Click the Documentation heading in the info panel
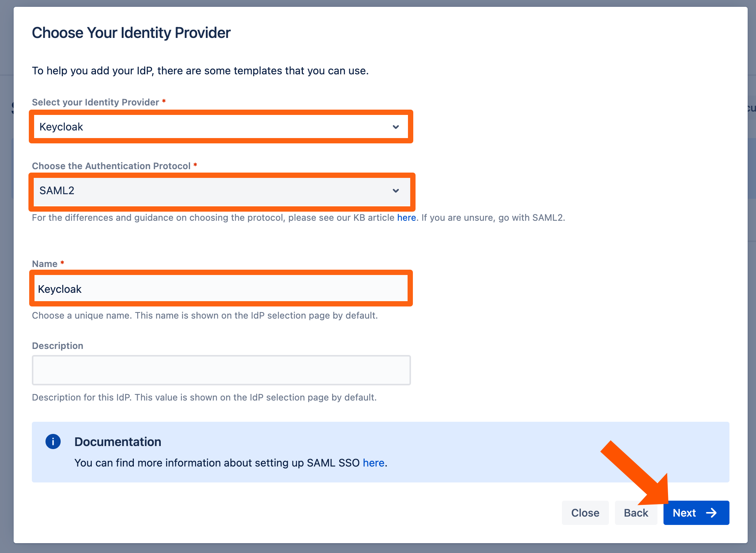Screen dimensions: 756x553 [x=118, y=441]
